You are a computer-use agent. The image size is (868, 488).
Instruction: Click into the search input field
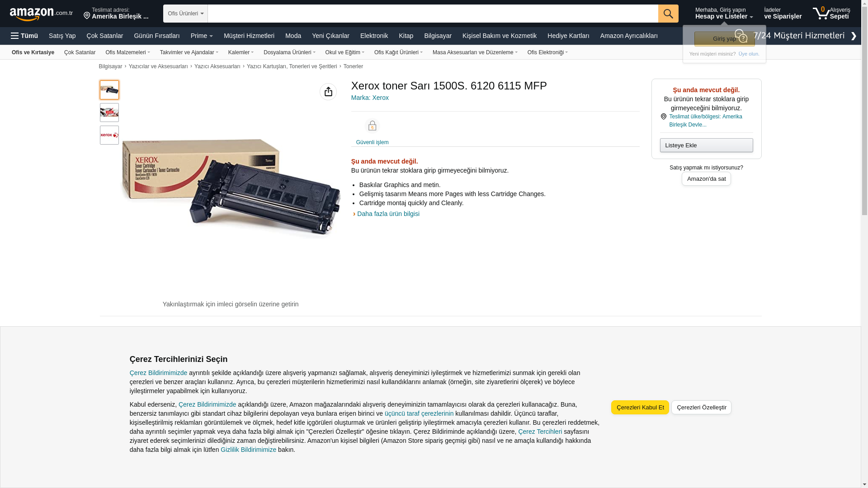pyautogui.click(x=433, y=14)
